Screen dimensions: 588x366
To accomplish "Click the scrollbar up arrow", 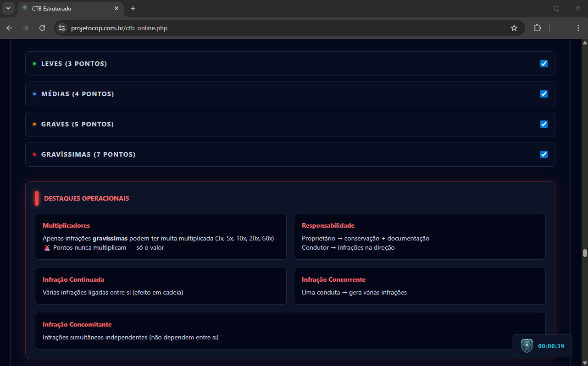I will [584, 43].
